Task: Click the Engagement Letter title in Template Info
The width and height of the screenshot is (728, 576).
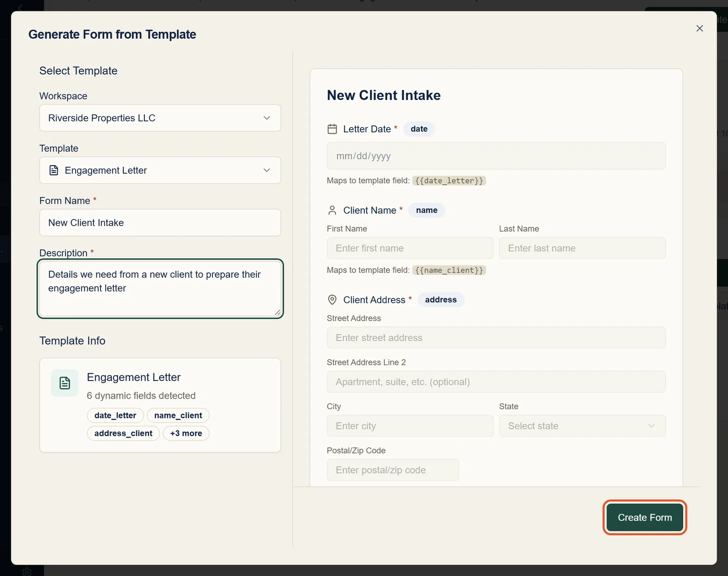Action: (134, 377)
